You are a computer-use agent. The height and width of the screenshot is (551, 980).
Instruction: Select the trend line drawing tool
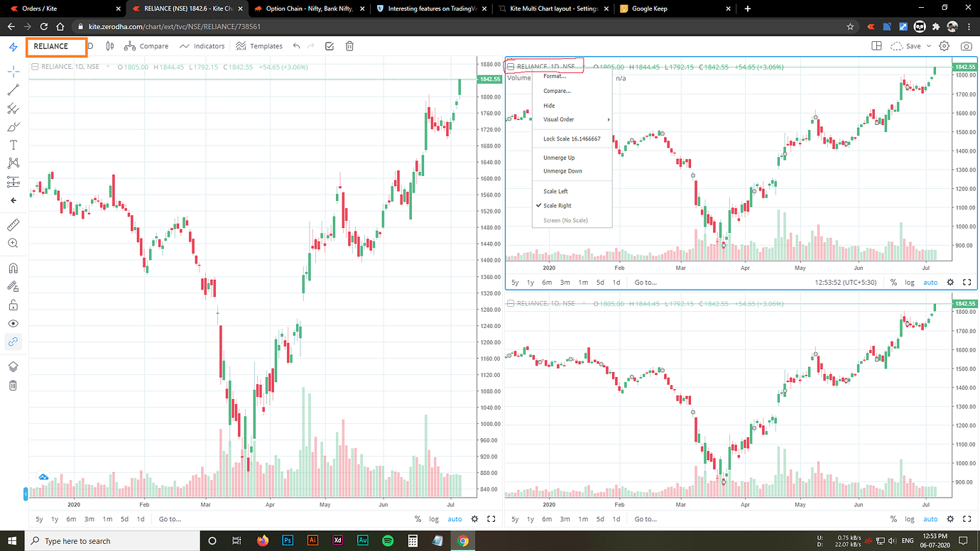(x=13, y=89)
